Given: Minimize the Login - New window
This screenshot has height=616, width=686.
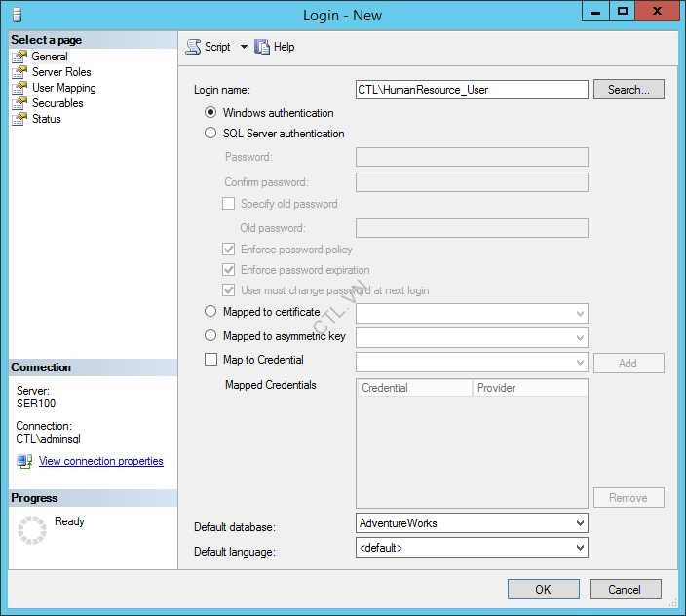Looking at the screenshot, I should pos(595,12).
